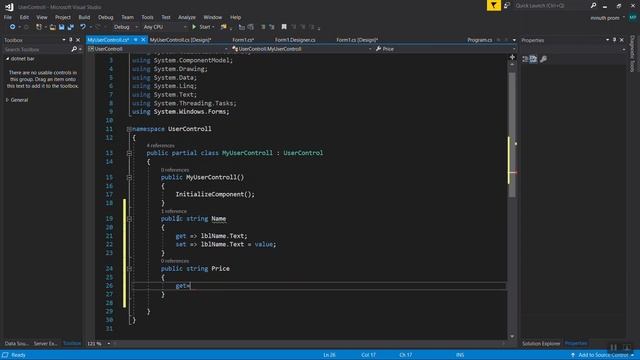
Task: Switch to the Program.cs tab
Action: [x=480, y=40]
